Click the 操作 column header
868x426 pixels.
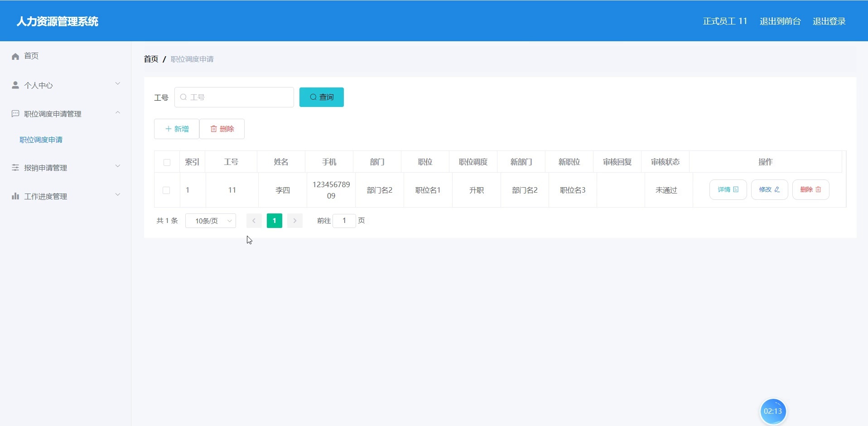766,162
